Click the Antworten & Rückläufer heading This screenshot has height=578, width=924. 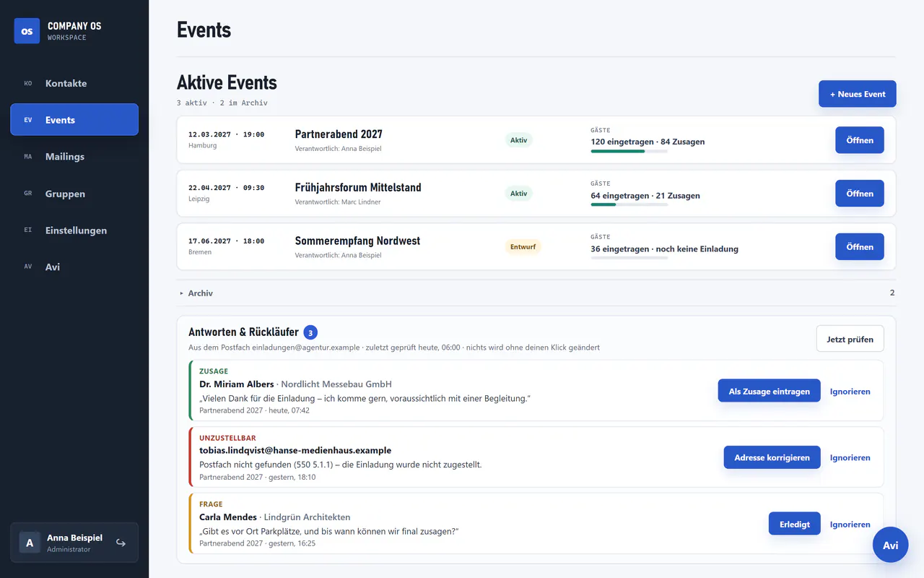[243, 332]
